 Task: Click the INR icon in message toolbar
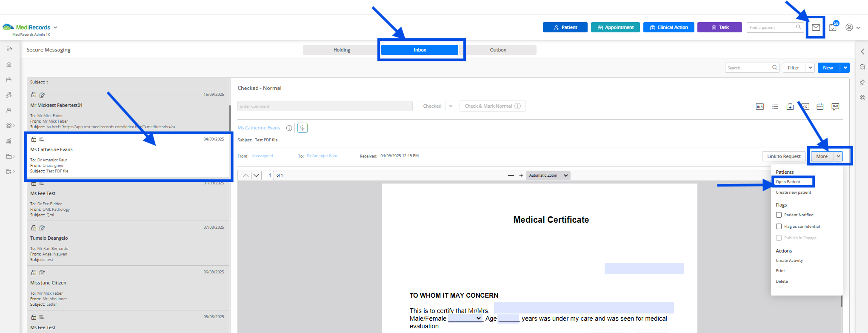point(760,106)
